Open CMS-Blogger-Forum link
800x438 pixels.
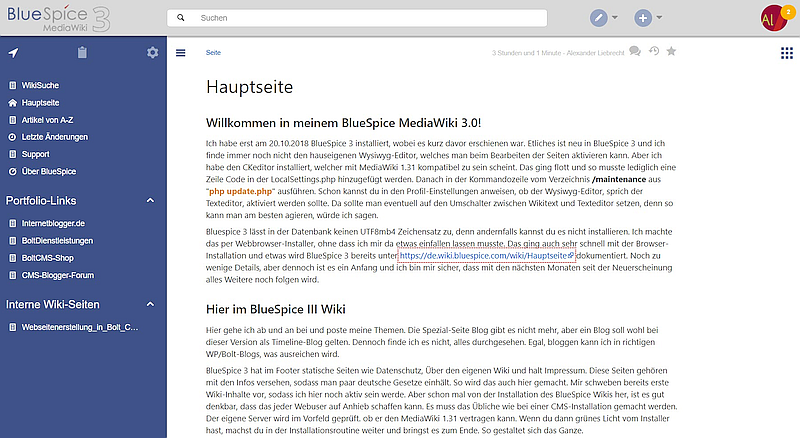point(58,275)
